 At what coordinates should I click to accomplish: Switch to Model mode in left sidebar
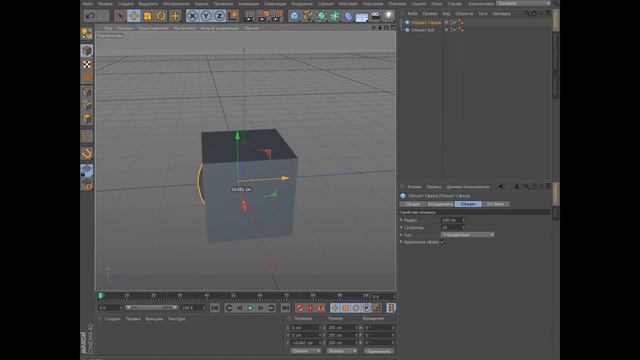point(87,51)
